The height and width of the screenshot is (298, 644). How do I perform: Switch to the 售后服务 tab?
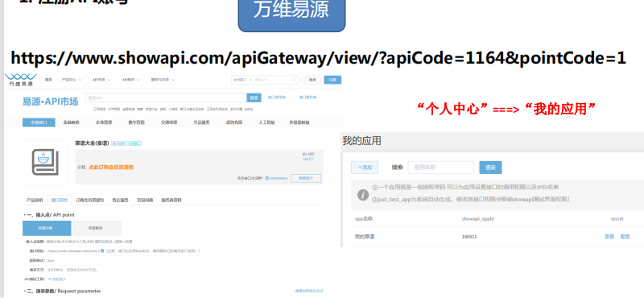tap(120, 201)
